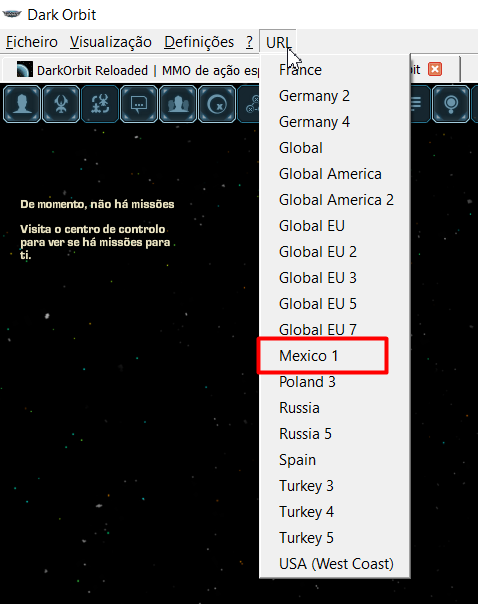The height and width of the screenshot is (604, 478).
Task: Open the question mark help menu
Action: (250, 42)
